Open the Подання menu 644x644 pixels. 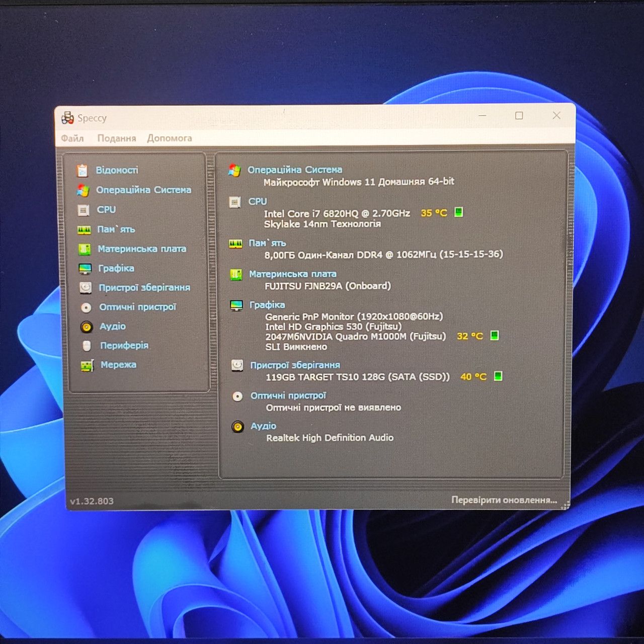pos(117,138)
